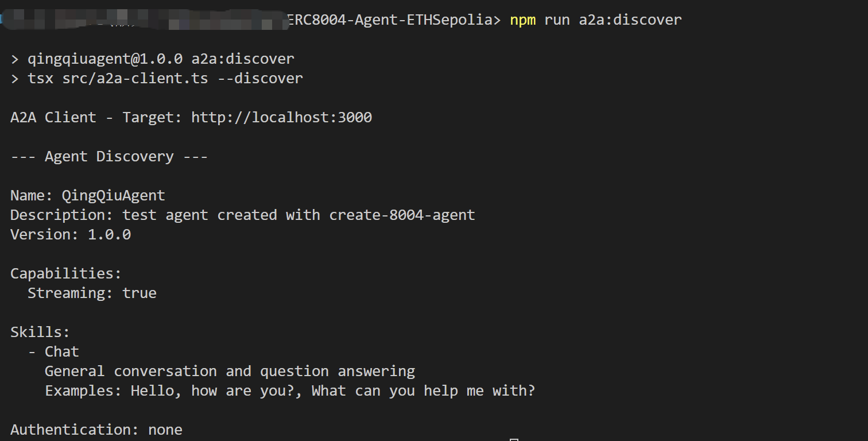Image resolution: width=868 pixels, height=441 pixels.
Task: Click the Authentication none line
Action: (96, 430)
